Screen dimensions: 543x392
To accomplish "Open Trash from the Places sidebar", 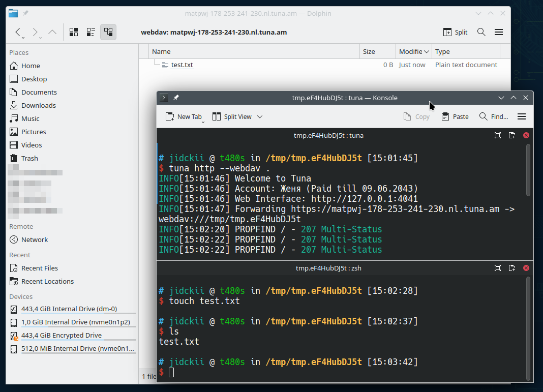I will click(29, 158).
